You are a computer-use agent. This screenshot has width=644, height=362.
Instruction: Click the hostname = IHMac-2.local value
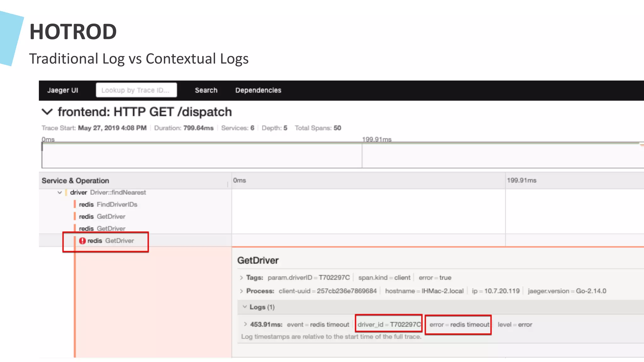tap(424, 291)
